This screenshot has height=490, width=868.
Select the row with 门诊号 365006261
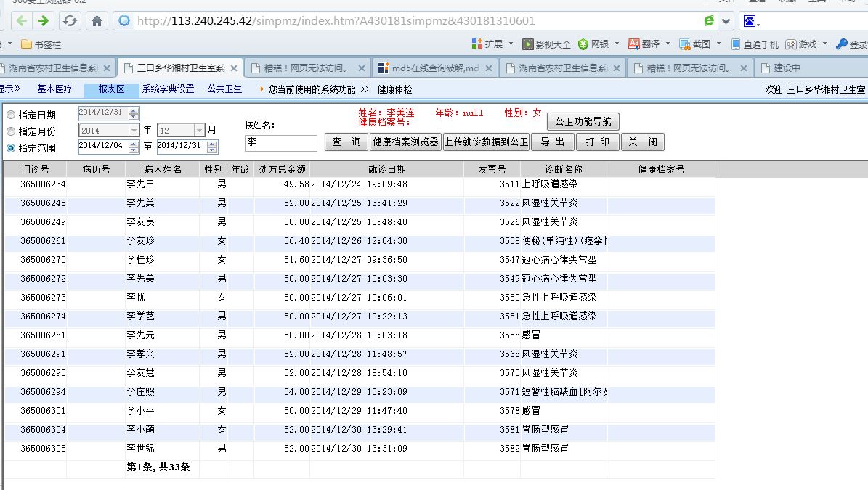[360, 241]
